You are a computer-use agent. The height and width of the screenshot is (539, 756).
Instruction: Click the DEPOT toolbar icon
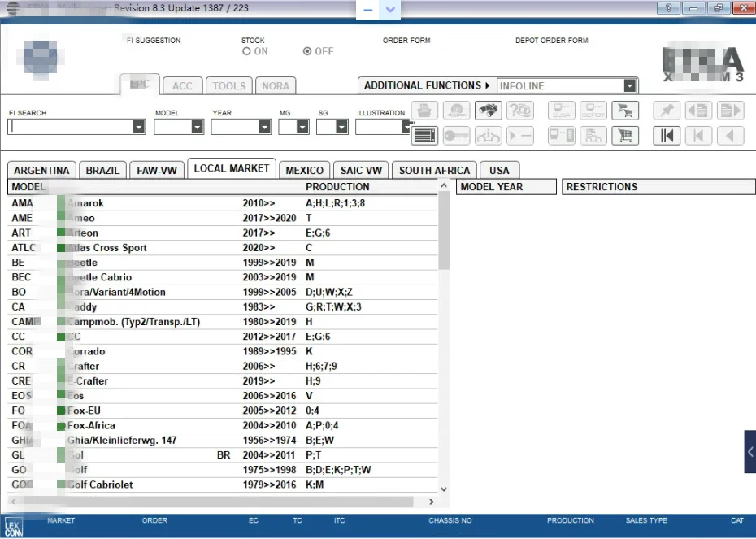tap(593, 111)
